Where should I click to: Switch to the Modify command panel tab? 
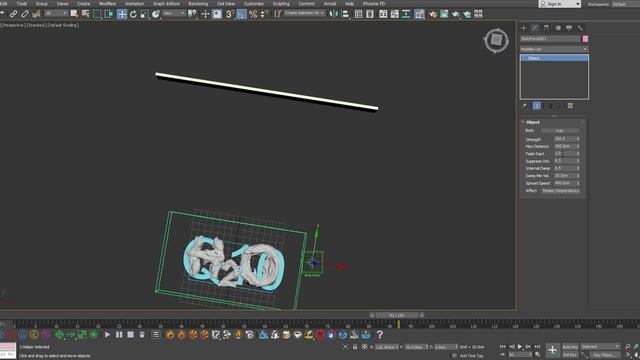point(535,28)
